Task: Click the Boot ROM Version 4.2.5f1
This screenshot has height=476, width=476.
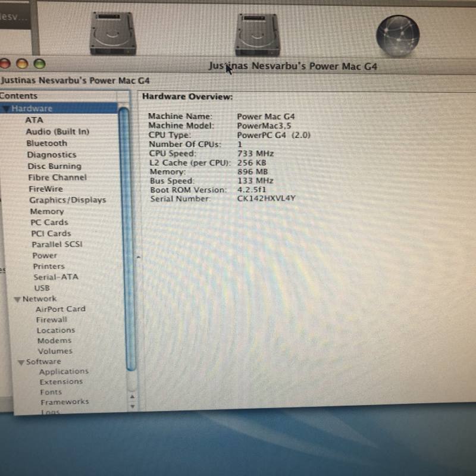Action: pos(251,190)
